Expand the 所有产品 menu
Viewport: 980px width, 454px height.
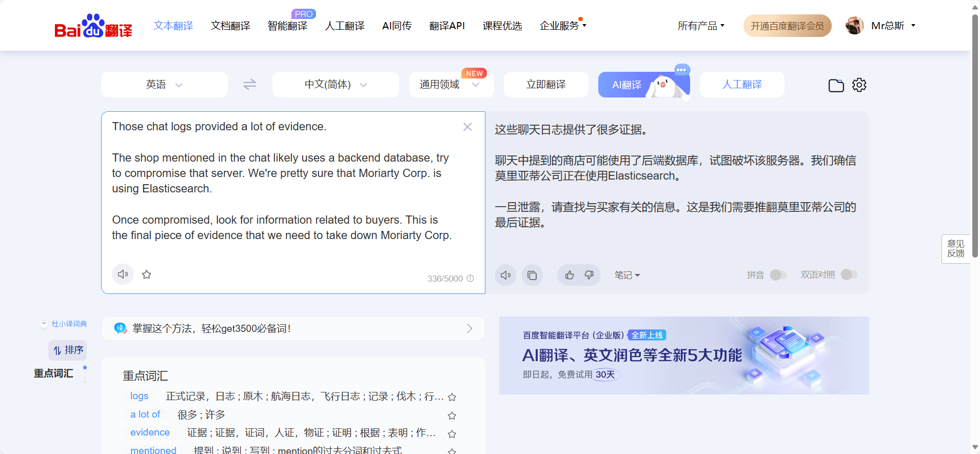(x=701, y=26)
